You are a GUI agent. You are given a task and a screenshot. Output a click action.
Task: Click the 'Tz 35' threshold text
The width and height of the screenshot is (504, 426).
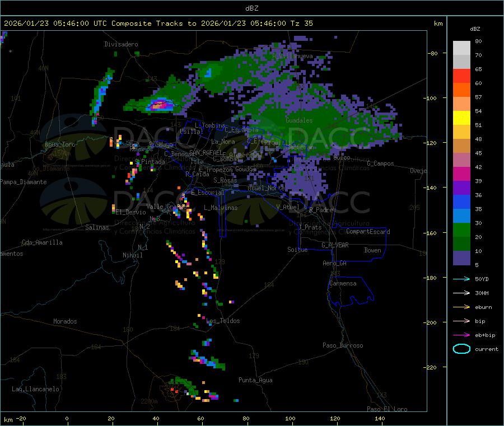coord(301,24)
